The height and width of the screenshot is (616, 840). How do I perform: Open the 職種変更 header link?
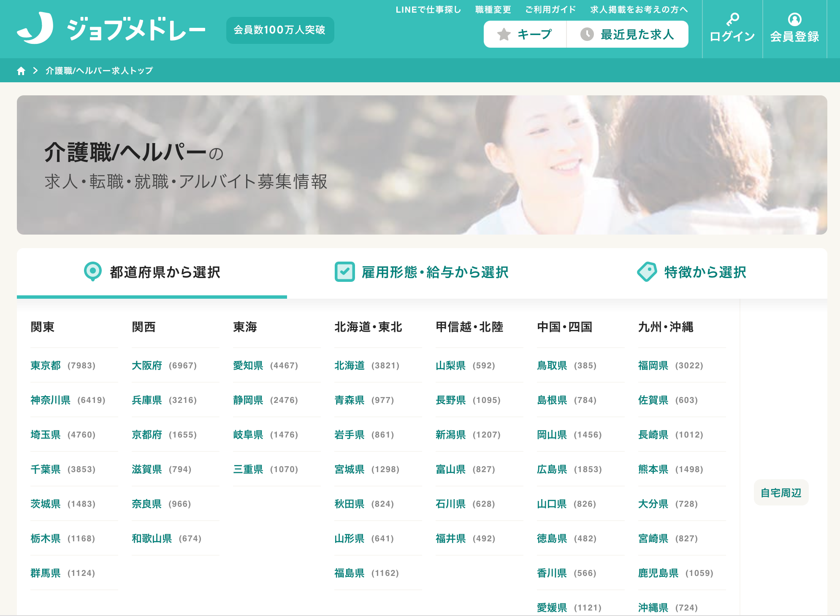[493, 10]
